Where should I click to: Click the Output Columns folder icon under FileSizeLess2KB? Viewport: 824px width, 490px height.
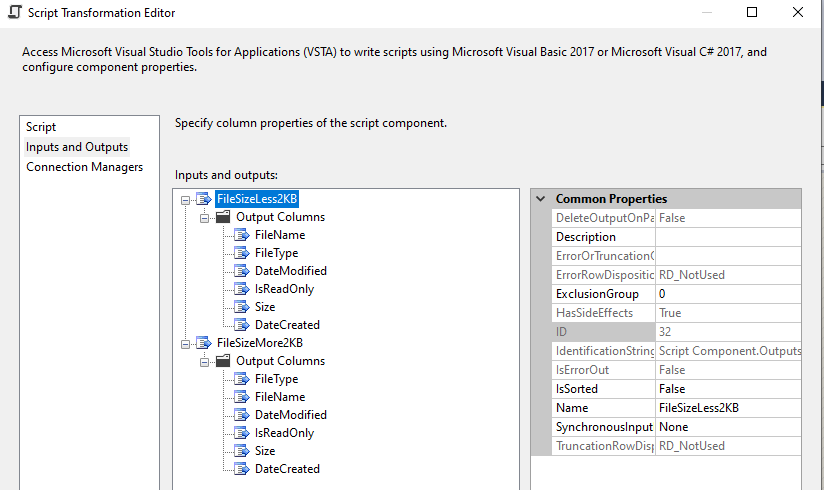click(223, 217)
